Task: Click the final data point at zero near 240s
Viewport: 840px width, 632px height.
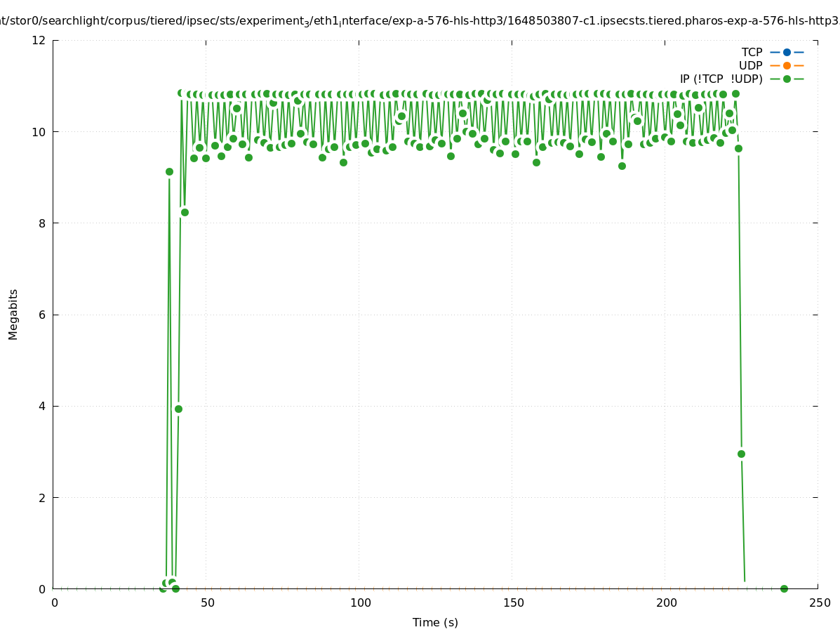Action: point(784,588)
